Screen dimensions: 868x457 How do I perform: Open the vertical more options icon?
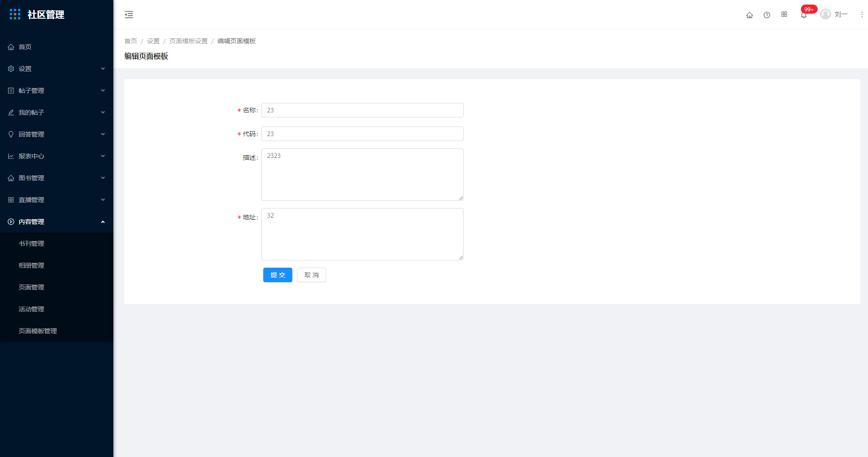(x=862, y=15)
